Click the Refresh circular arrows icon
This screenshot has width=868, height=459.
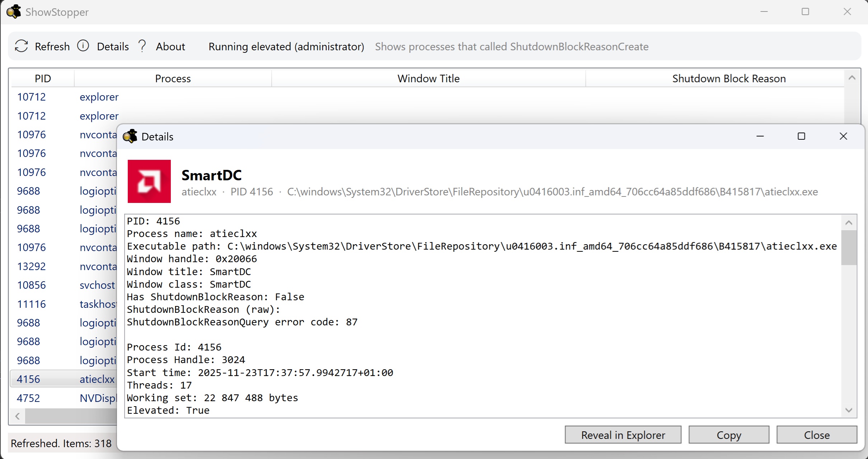(x=22, y=46)
